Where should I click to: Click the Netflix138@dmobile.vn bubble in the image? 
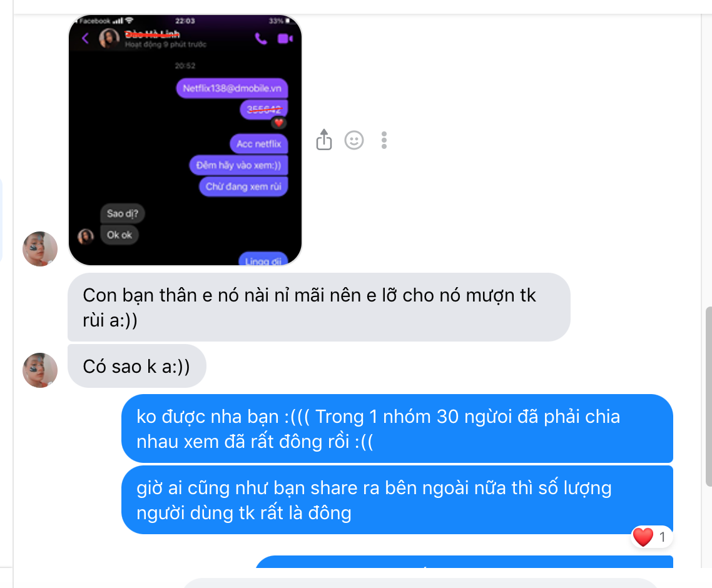click(x=232, y=88)
